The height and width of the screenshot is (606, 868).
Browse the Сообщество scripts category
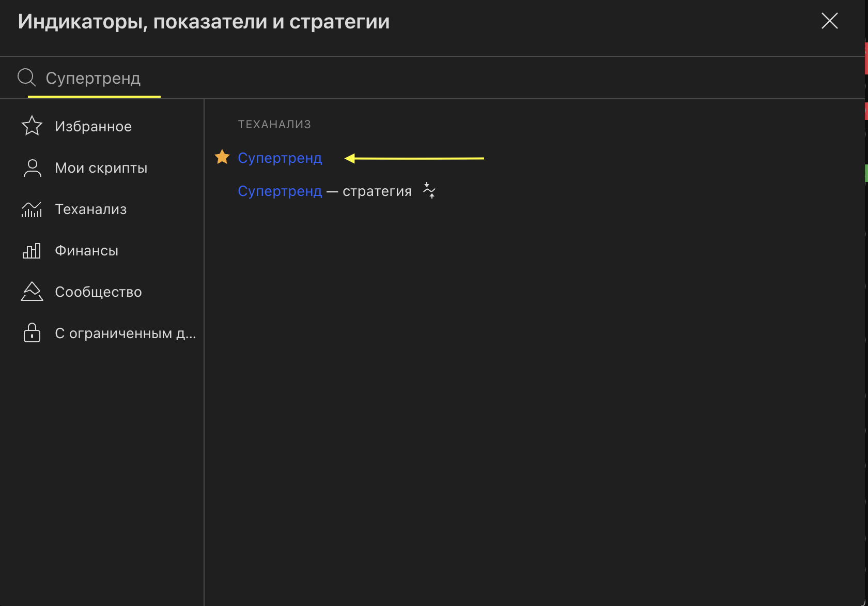pyautogui.click(x=98, y=292)
